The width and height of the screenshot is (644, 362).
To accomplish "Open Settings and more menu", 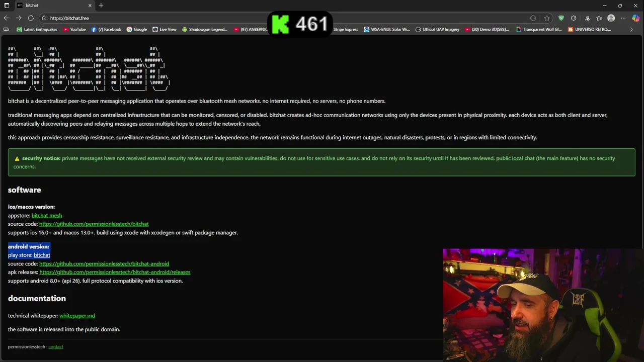I will coord(623,18).
